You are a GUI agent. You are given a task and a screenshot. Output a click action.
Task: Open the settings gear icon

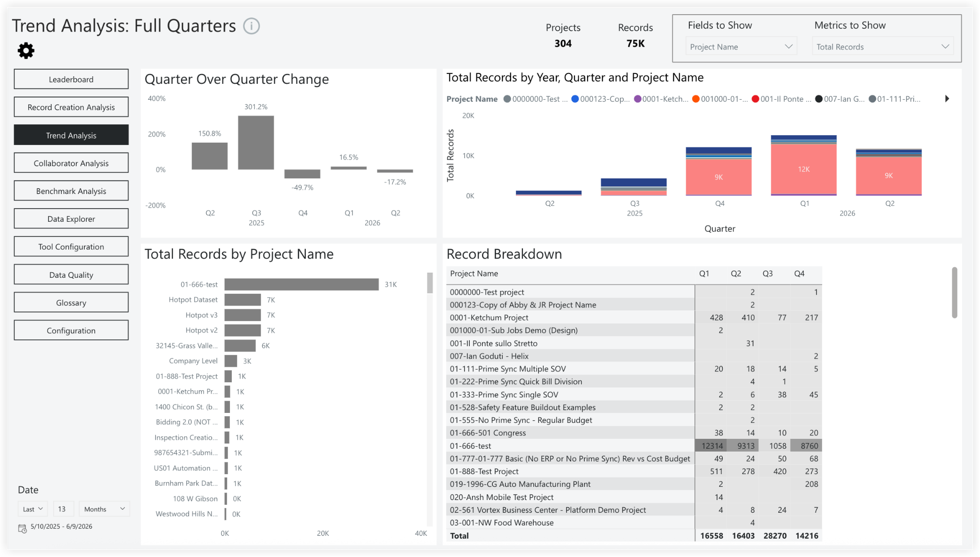(26, 50)
